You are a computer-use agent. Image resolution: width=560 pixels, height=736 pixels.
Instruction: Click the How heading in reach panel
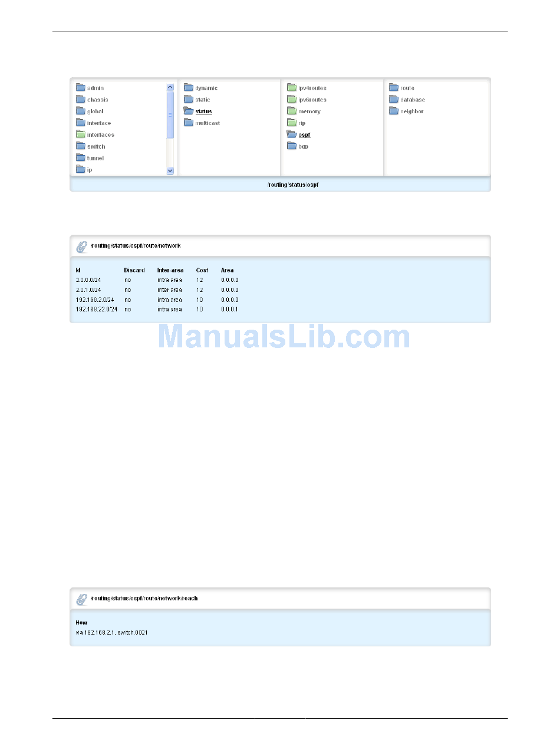(81, 622)
